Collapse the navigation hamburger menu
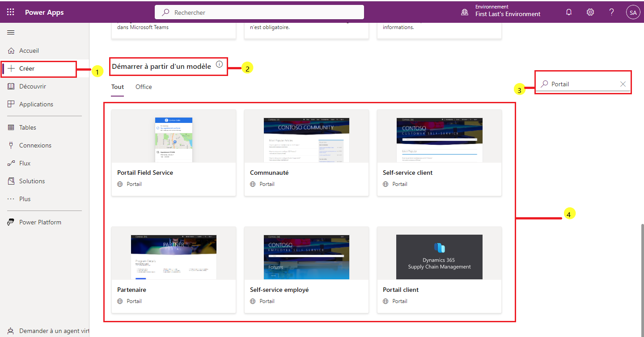 pos(11,32)
